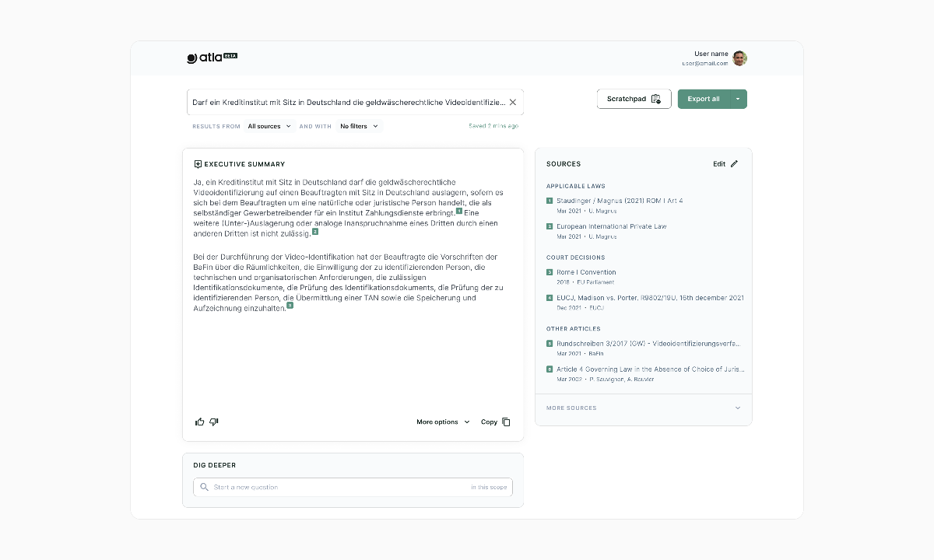Copy the executive summary

coord(495,422)
